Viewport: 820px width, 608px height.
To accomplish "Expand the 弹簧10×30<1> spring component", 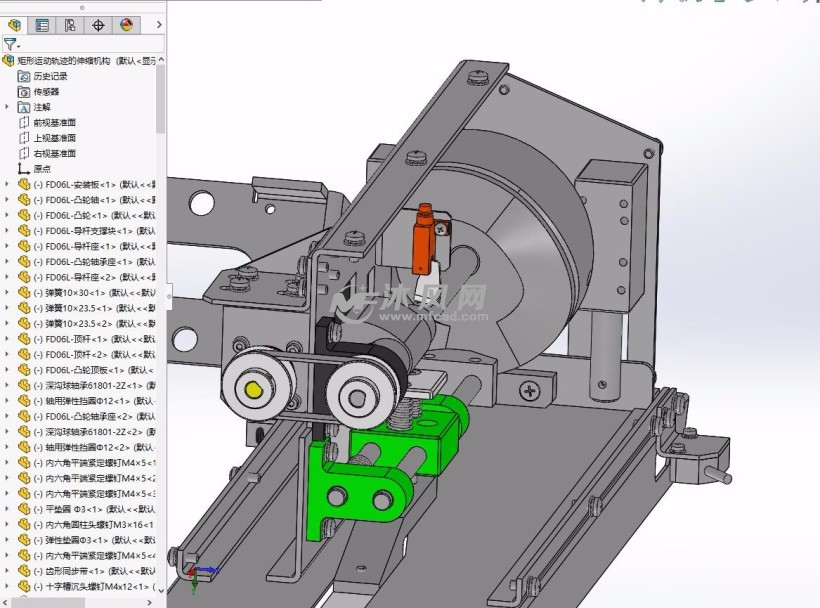I will click(x=8, y=293).
